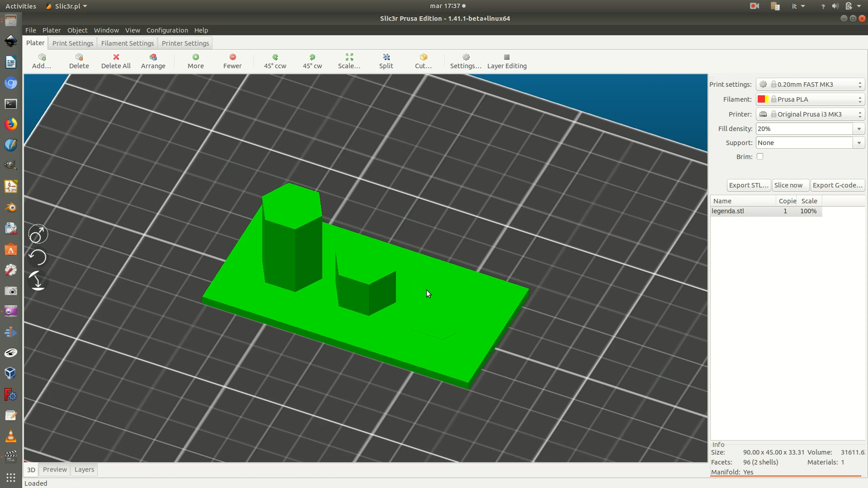Click the filament color swatch
The width and height of the screenshot is (868, 488).
(763, 99)
